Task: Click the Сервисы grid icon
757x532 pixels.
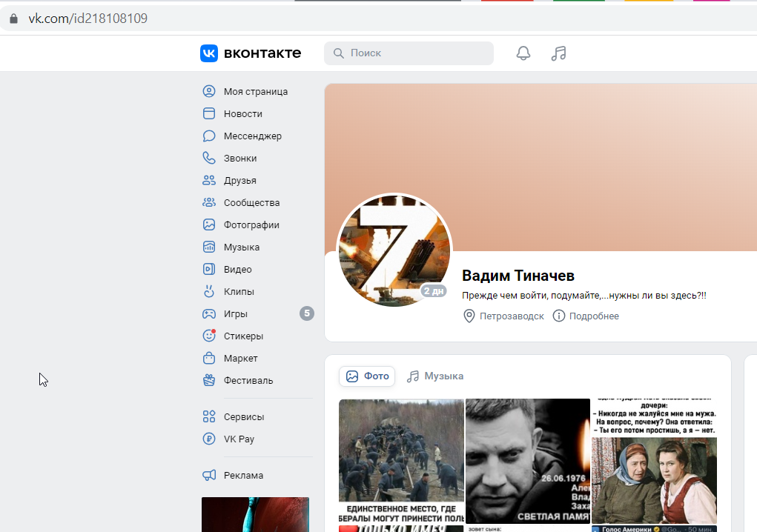Action: (x=209, y=416)
